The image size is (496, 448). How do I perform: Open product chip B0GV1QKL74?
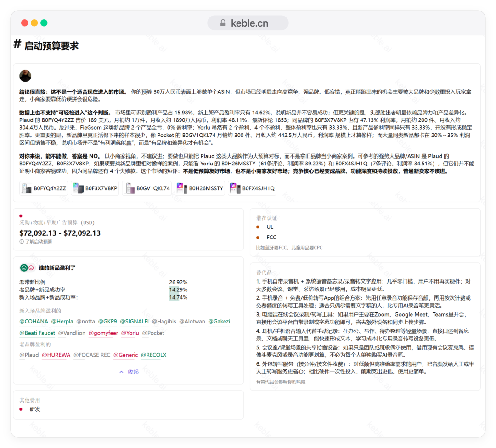pyautogui.click(x=147, y=188)
